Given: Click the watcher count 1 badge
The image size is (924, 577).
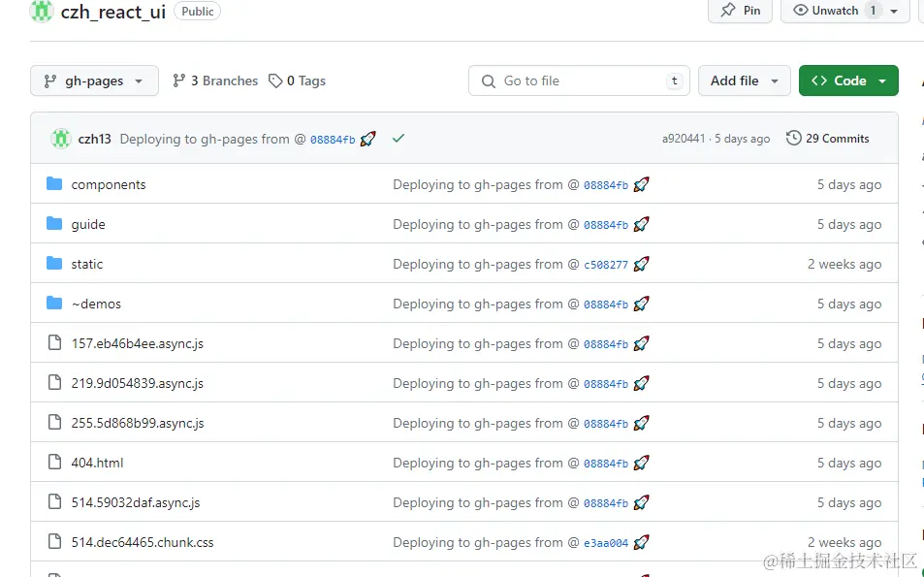Looking at the screenshot, I should pyautogui.click(x=874, y=11).
